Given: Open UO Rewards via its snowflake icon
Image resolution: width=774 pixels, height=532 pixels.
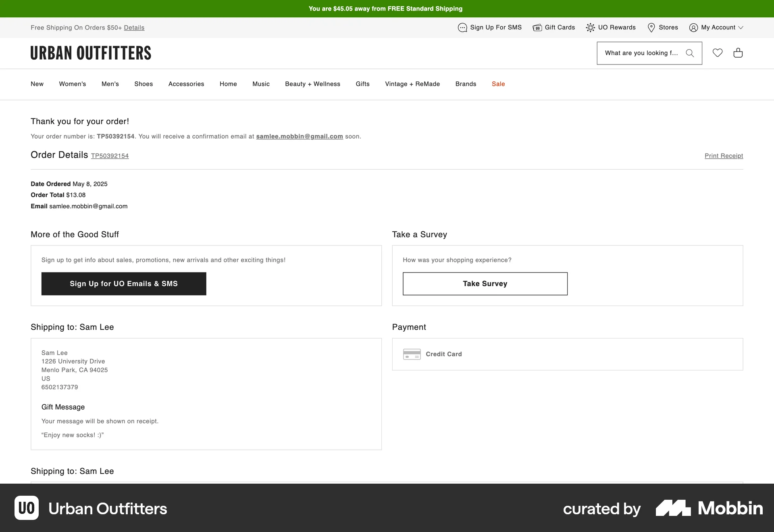Looking at the screenshot, I should (591, 27).
